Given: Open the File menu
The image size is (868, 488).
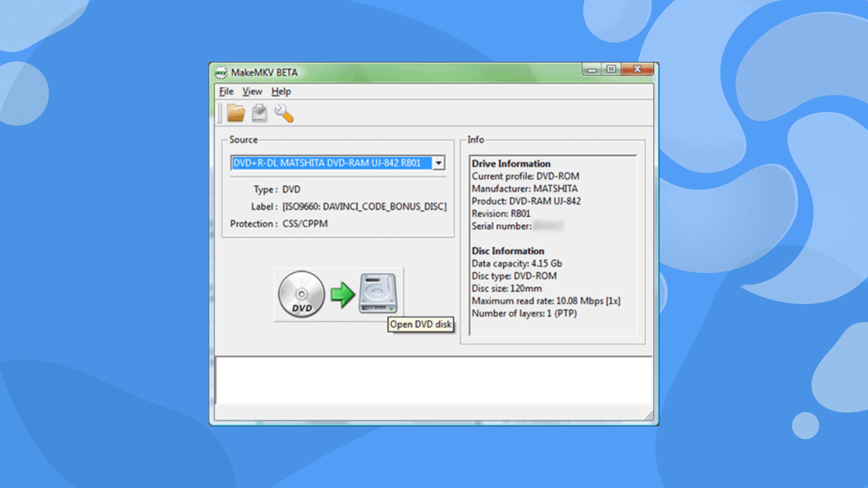Looking at the screenshot, I should click(226, 91).
